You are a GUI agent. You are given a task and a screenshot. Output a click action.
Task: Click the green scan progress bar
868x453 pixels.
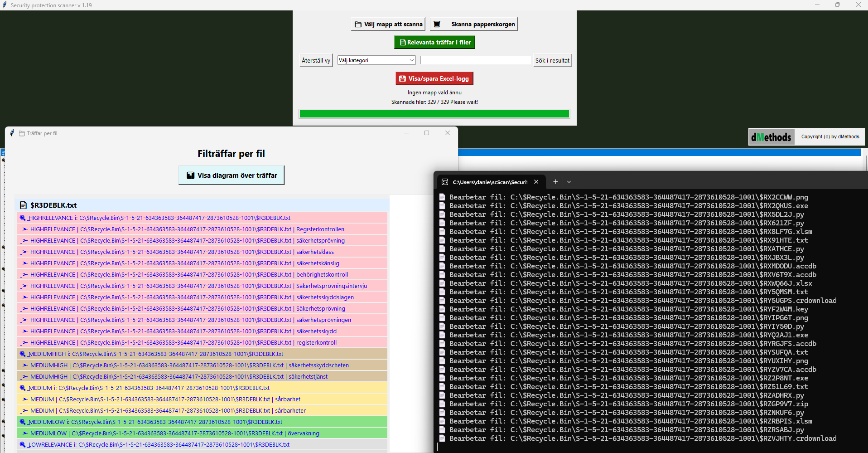434,114
